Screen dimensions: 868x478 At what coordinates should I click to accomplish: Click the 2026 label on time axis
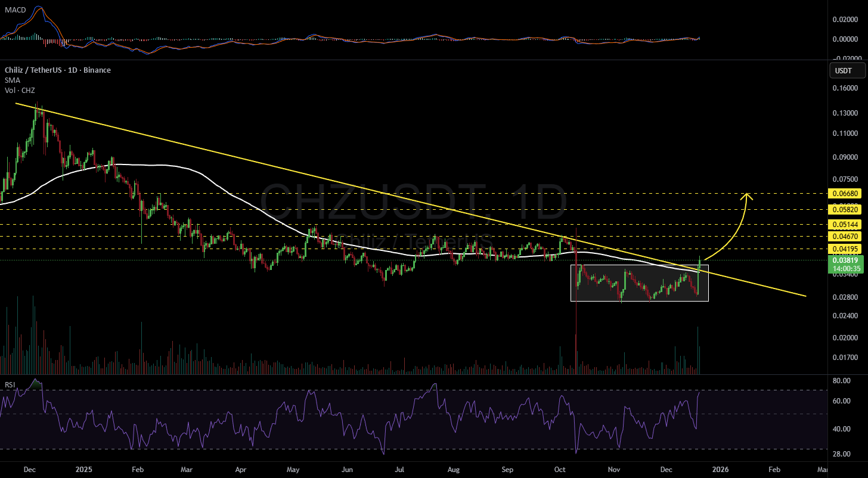click(722, 469)
